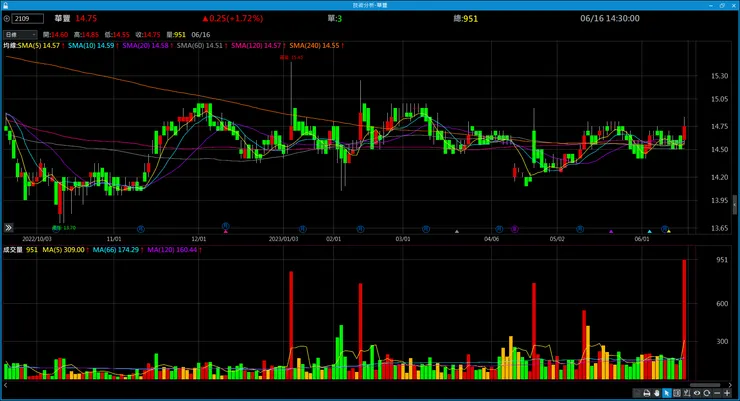The height and width of the screenshot is (401, 740).
Task: Click the circular refresh icon
Action: pos(706,393)
